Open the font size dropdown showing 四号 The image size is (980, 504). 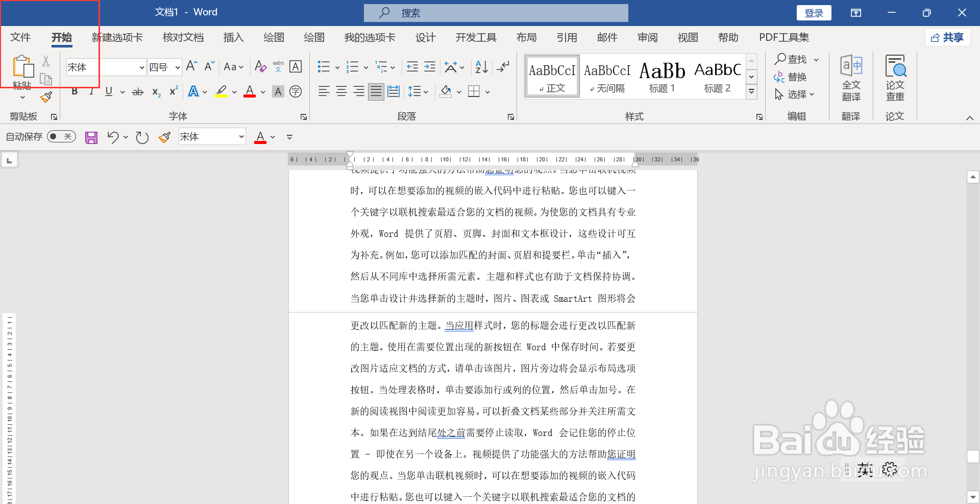pos(178,67)
